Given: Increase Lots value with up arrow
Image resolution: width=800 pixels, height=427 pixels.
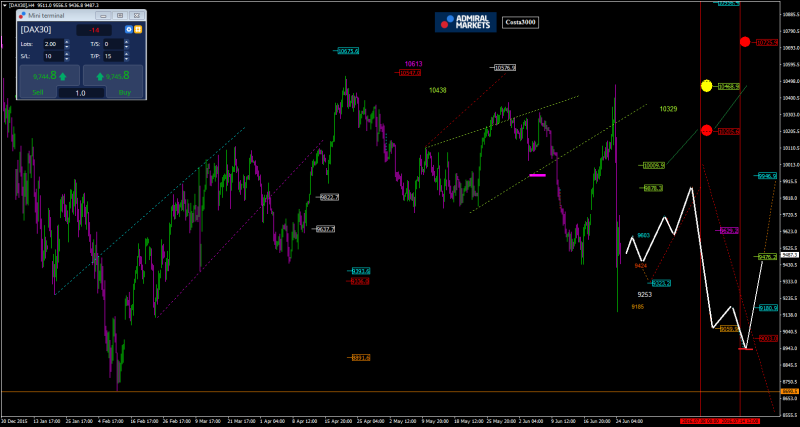Looking at the screenshot, I should 67,42.
